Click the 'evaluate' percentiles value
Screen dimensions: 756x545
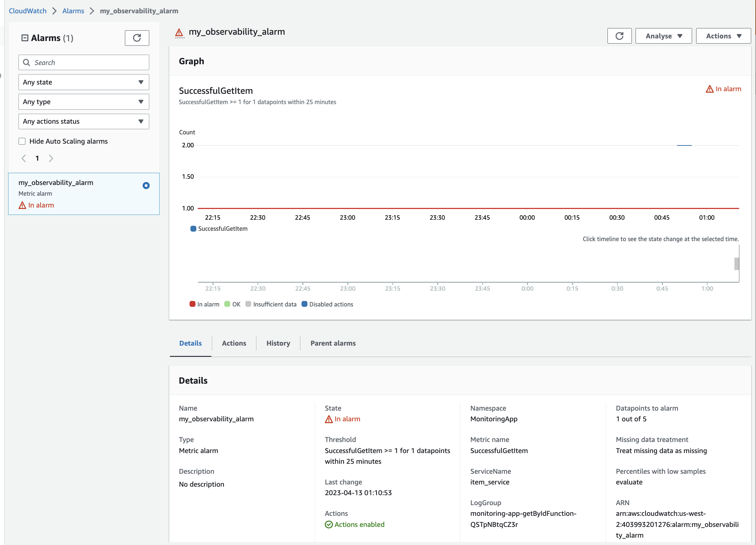tap(629, 482)
